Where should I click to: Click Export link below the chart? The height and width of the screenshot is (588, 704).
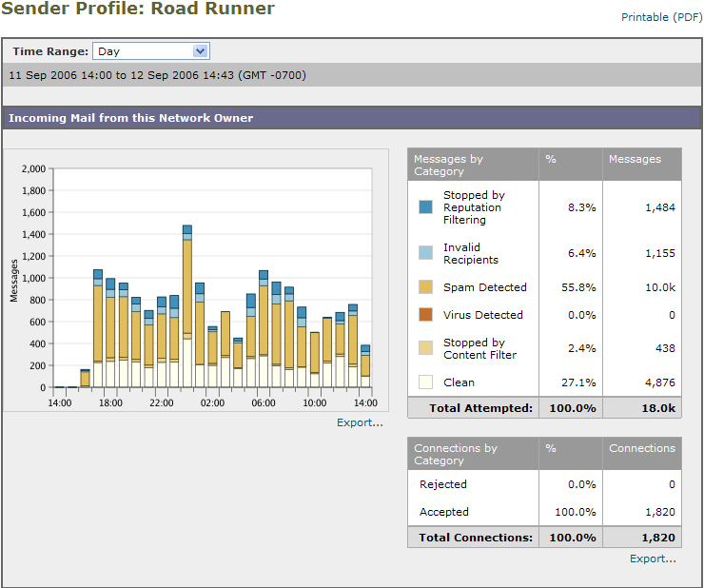(x=360, y=422)
